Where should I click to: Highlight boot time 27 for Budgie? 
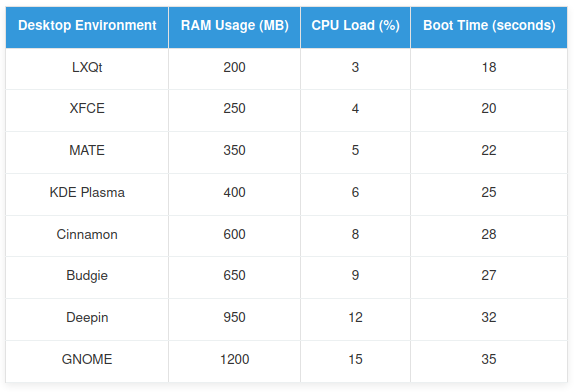[489, 276]
